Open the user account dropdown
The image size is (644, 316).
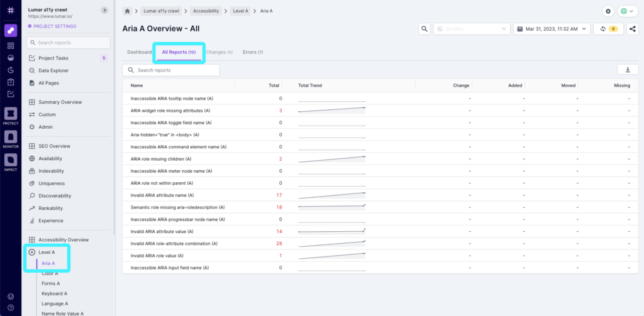click(x=628, y=11)
